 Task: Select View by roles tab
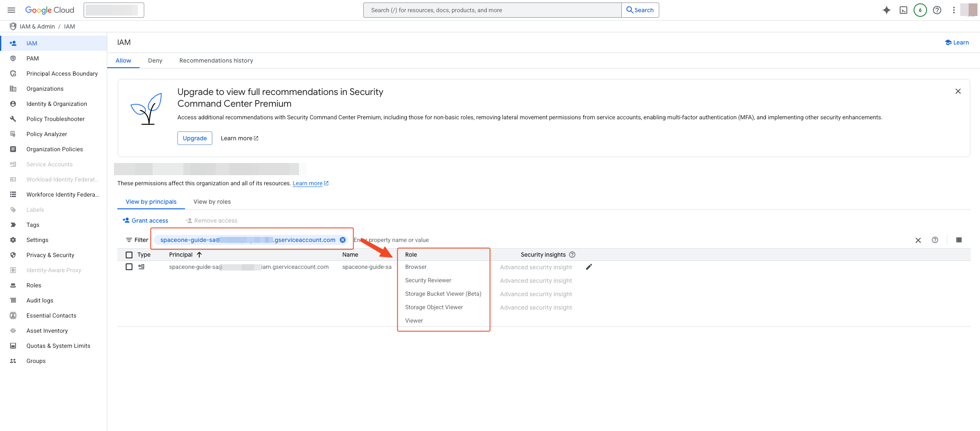point(212,202)
